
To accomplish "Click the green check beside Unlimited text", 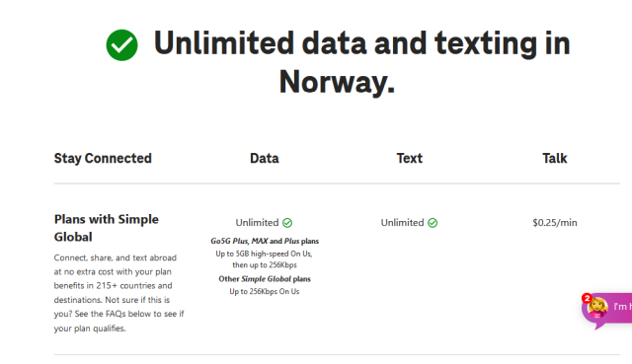I will tap(433, 223).
